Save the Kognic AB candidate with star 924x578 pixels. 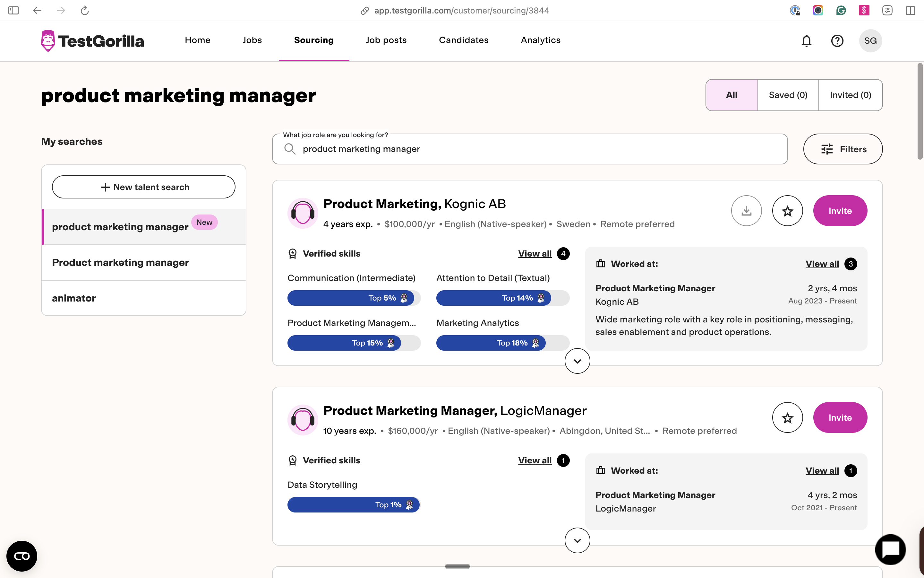pyautogui.click(x=787, y=211)
